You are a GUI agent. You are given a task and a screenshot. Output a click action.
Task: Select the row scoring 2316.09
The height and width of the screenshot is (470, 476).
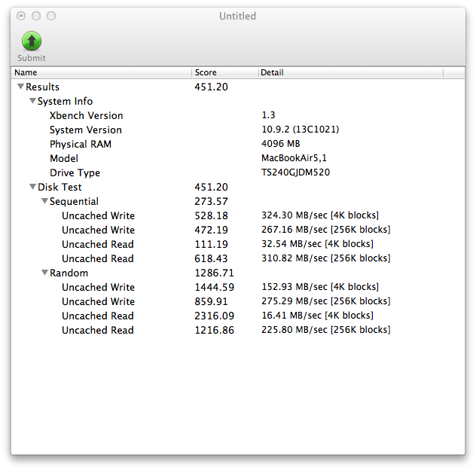pos(238,316)
